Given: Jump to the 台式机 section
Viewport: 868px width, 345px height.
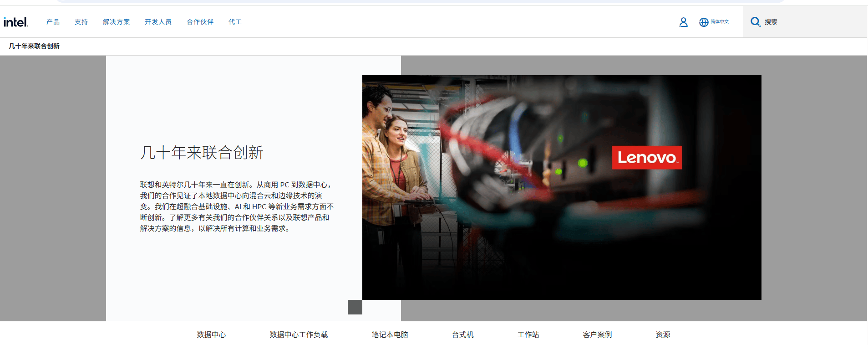Looking at the screenshot, I should pos(462,335).
